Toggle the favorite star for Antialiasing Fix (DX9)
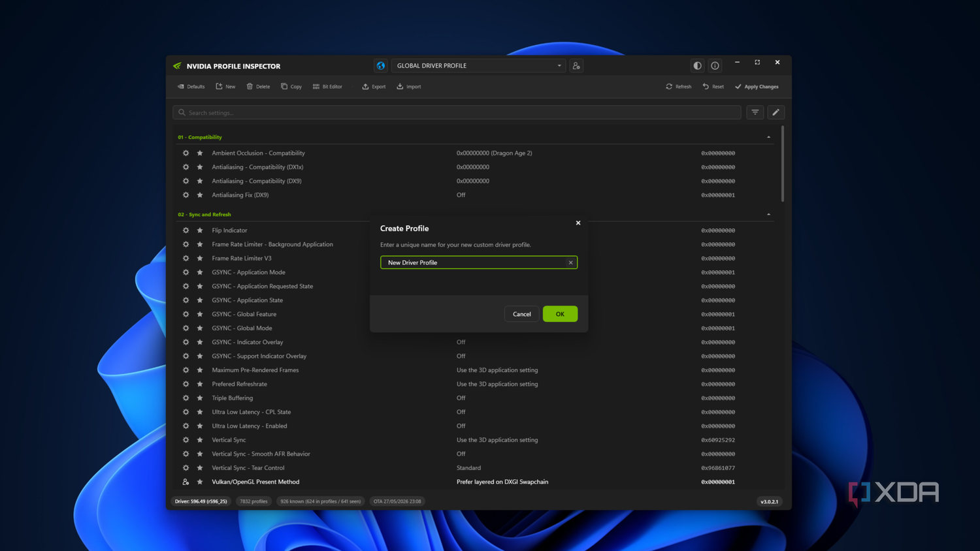Viewport: 980px width, 551px height. coord(200,195)
